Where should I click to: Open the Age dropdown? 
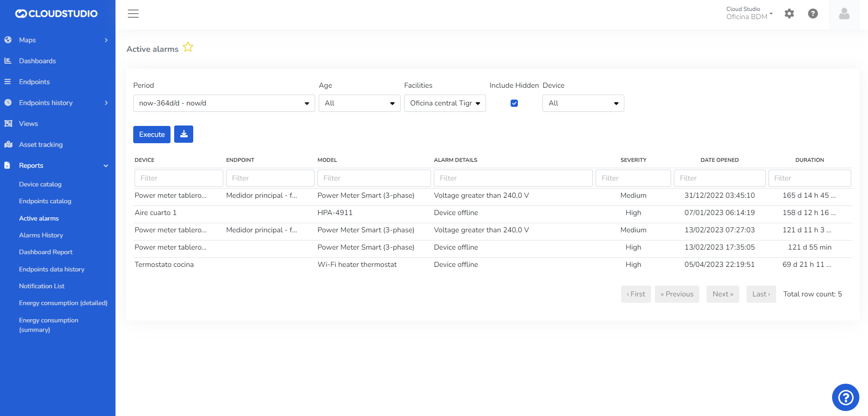click(x=359, y=103)
